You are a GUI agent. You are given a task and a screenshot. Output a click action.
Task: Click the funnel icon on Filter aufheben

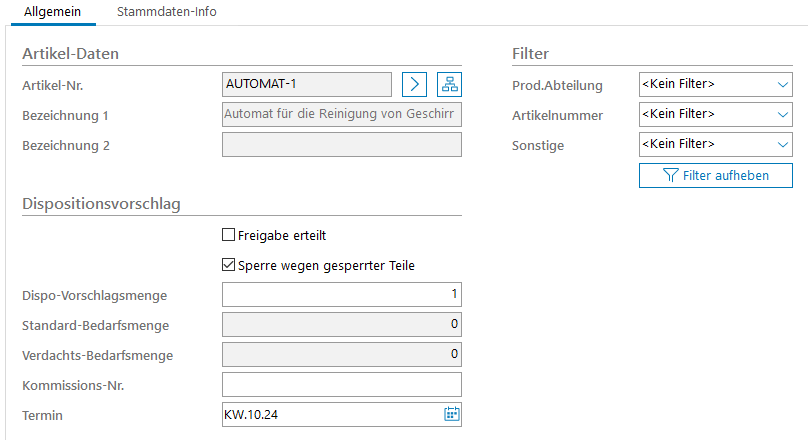(x=671, y=176)
